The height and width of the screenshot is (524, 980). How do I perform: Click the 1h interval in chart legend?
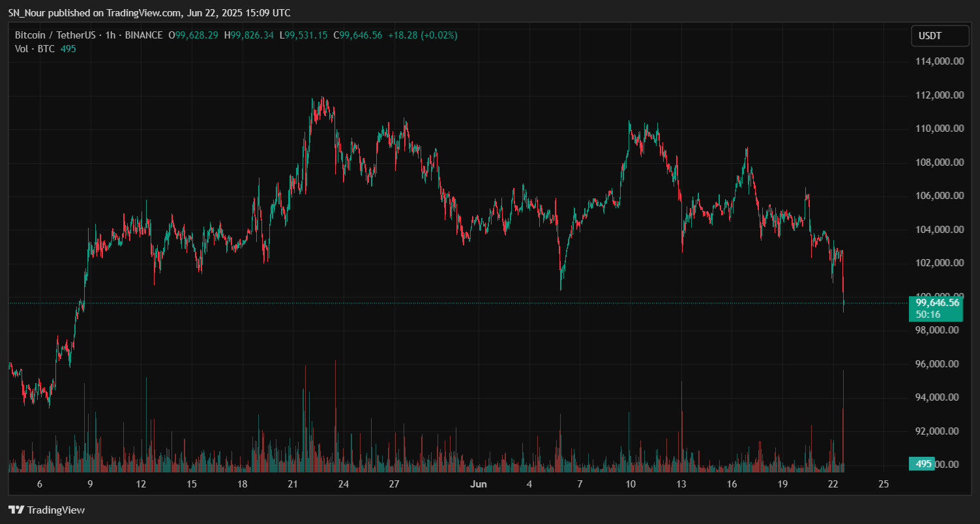(110, 35)
